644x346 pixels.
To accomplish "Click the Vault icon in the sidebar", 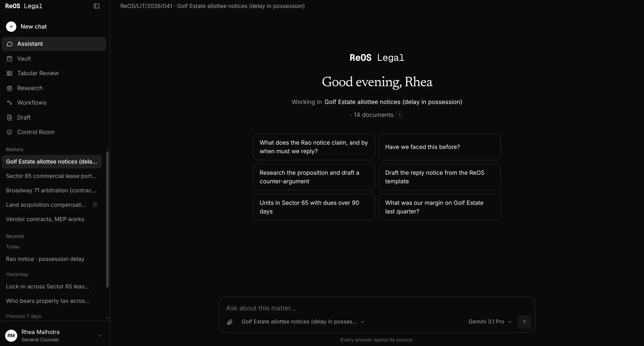I will 9,59.
